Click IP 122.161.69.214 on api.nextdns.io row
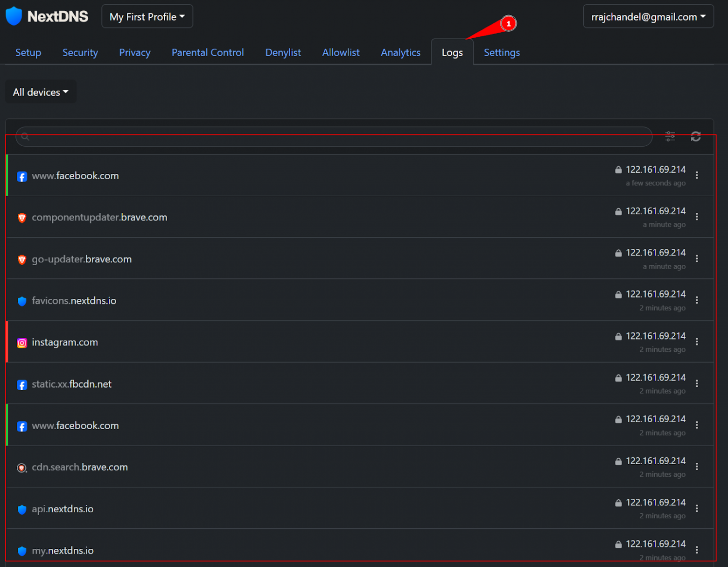The image size is (728, 567). [x=656, y=503]
